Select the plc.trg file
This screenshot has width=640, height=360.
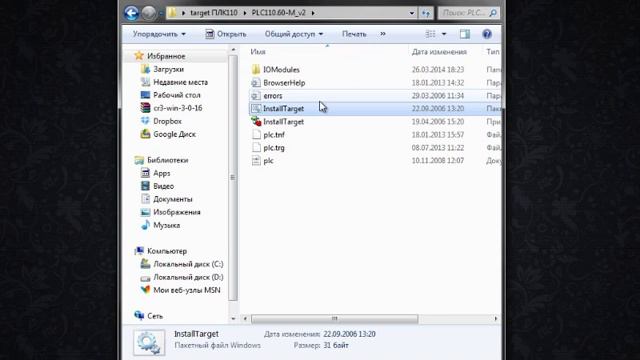coord(274,148)
